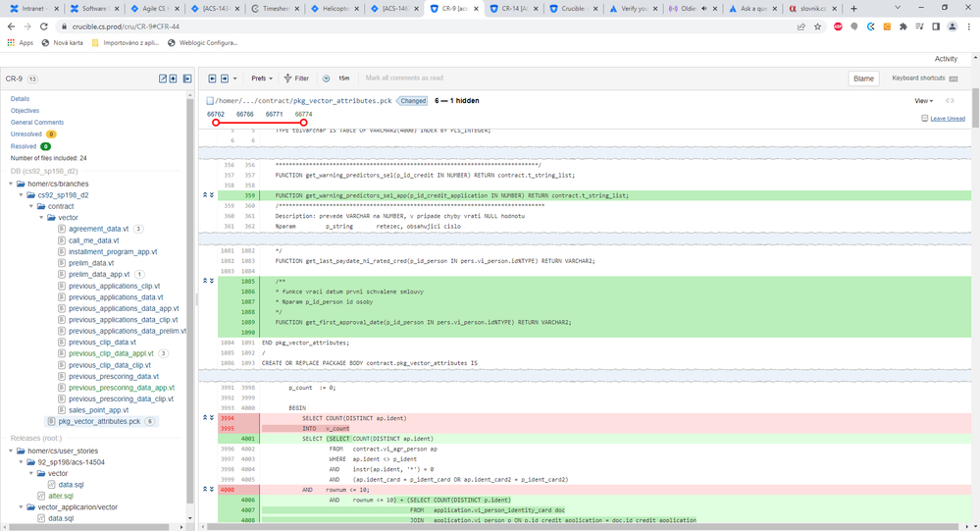This screenshot has width=980, height=531.
Task: Open the edit review details icon beside CR-9
Action: tap(163, 79)
